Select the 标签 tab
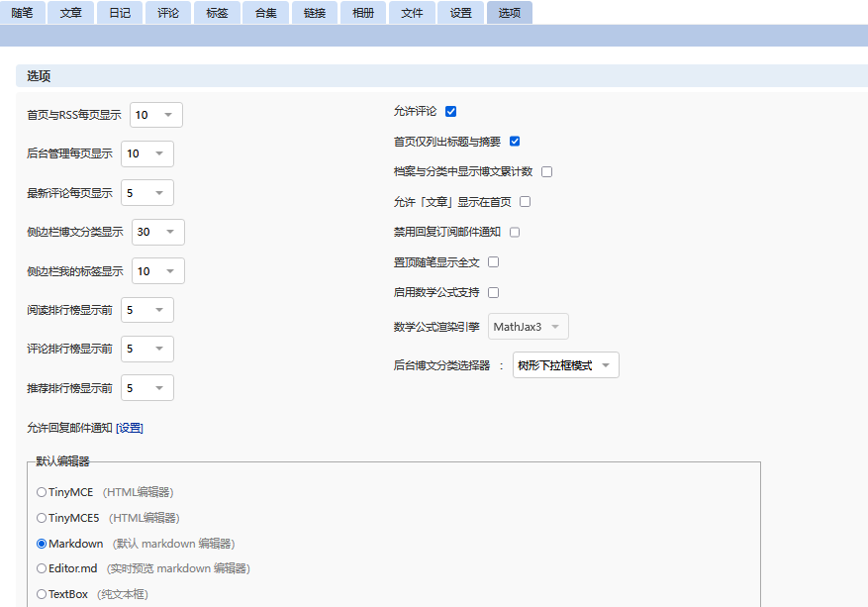The height and width of the screenshot is (607, 868). 217,12
